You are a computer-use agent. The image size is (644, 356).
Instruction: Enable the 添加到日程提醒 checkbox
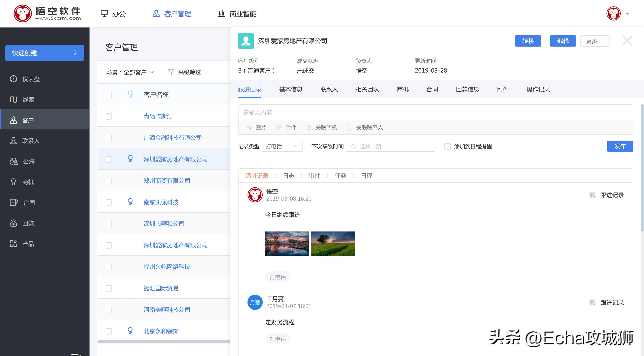(447, 147)
